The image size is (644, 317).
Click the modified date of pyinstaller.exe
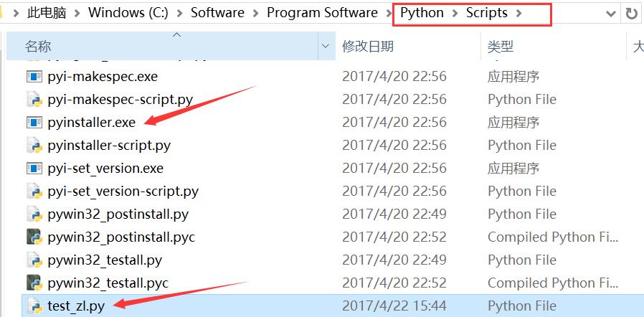(394, 123)
